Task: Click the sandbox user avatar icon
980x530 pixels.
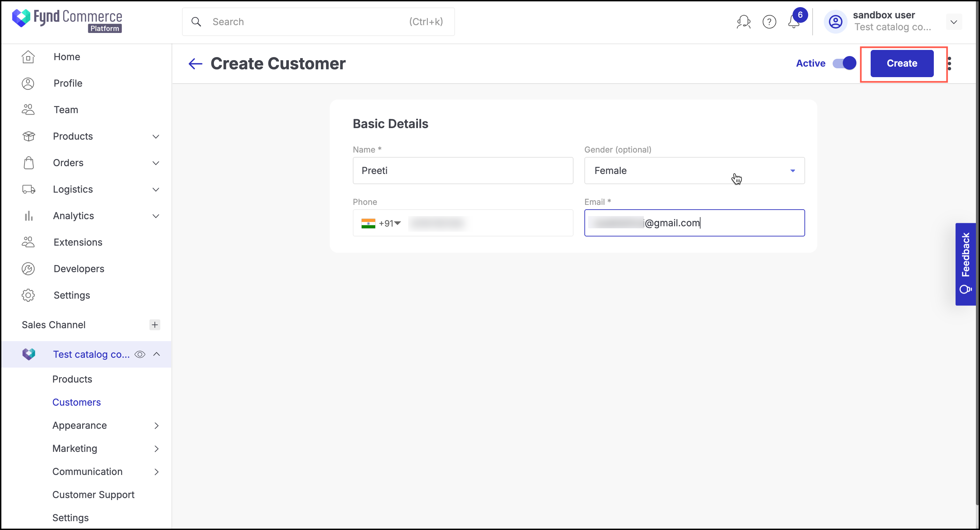Action: coord(835,22)
